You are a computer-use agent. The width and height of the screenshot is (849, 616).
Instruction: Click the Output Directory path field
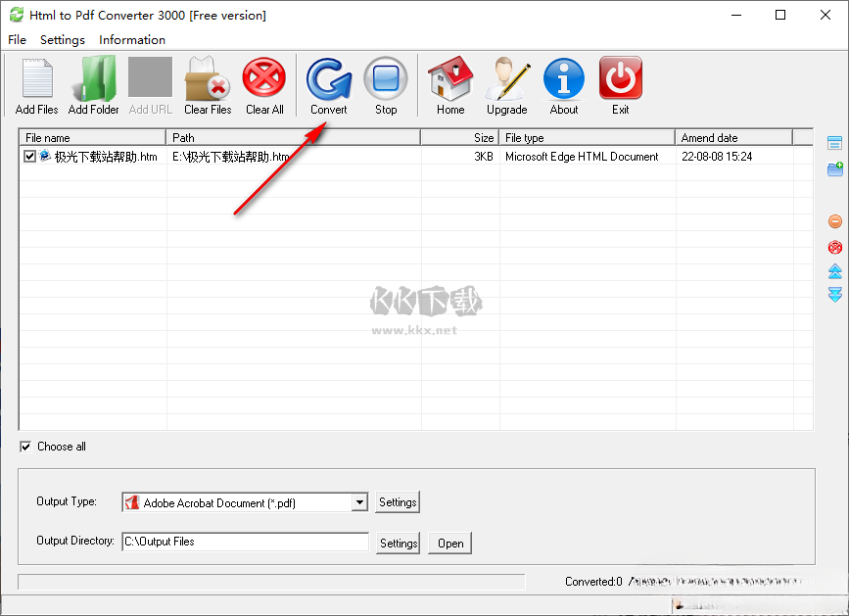tap(245, 542)
